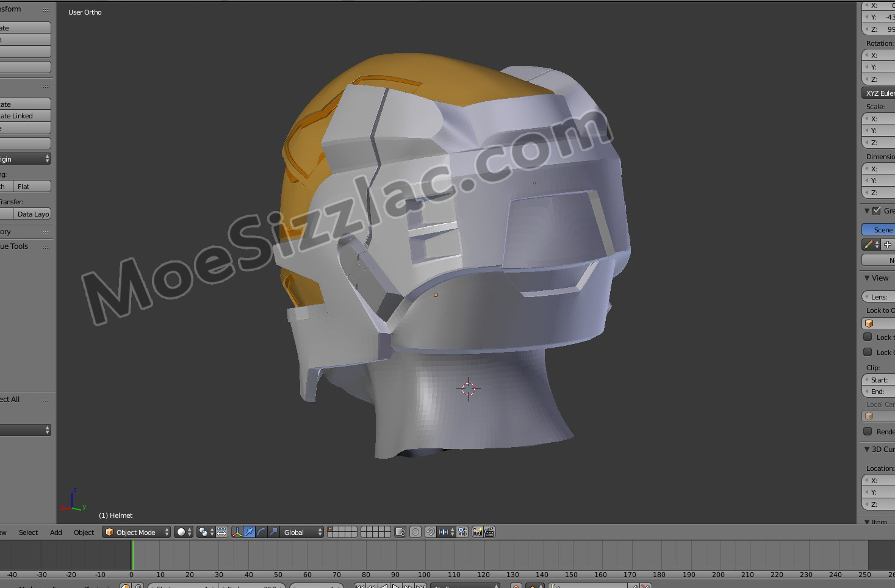Render OpenGL animation with clapperboard icon
895x588 pixels.
click(489, 532)
